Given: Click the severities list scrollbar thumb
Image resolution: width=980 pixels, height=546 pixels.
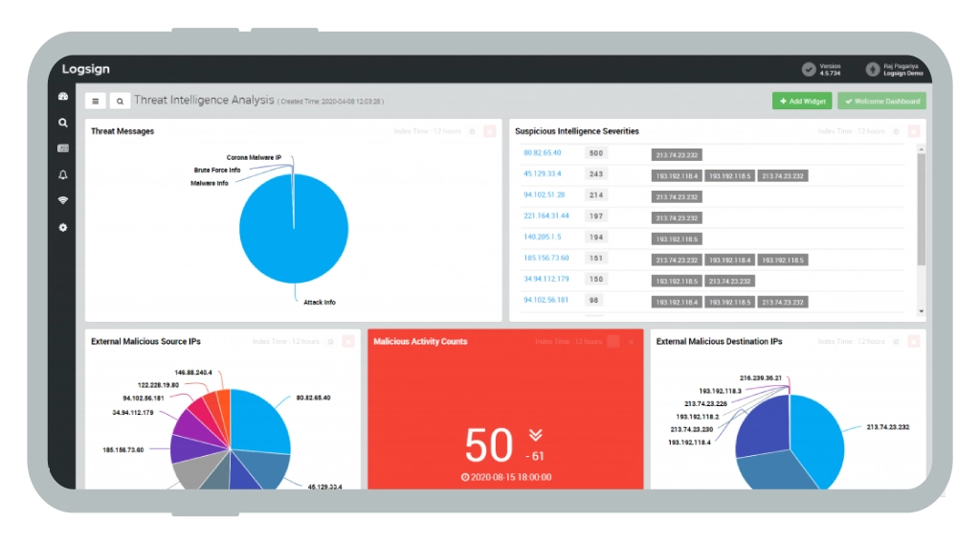Looking at the screenshot, I should (922, 209).
